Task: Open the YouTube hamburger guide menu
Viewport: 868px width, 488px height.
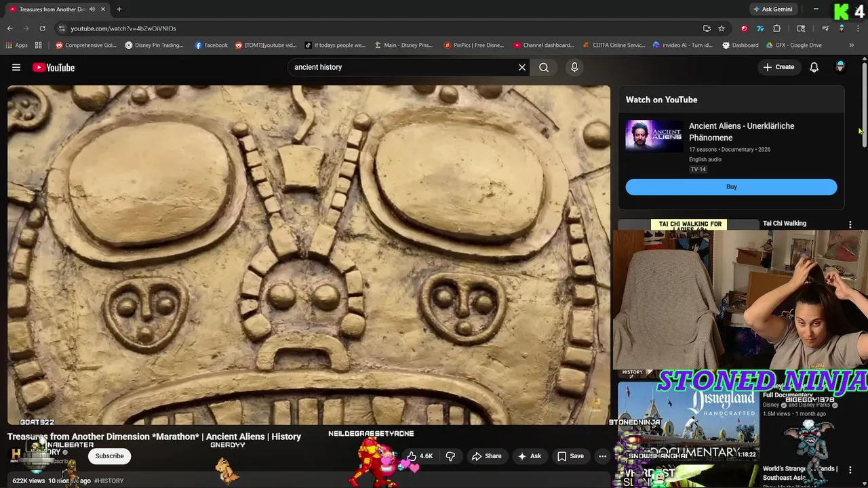Action: 16,67
